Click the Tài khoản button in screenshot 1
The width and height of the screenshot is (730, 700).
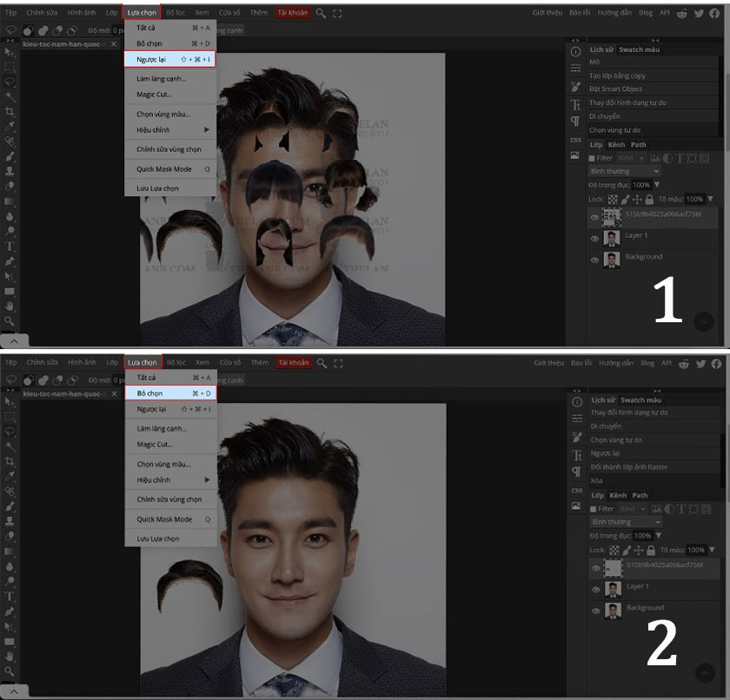[x=293, y=13]
